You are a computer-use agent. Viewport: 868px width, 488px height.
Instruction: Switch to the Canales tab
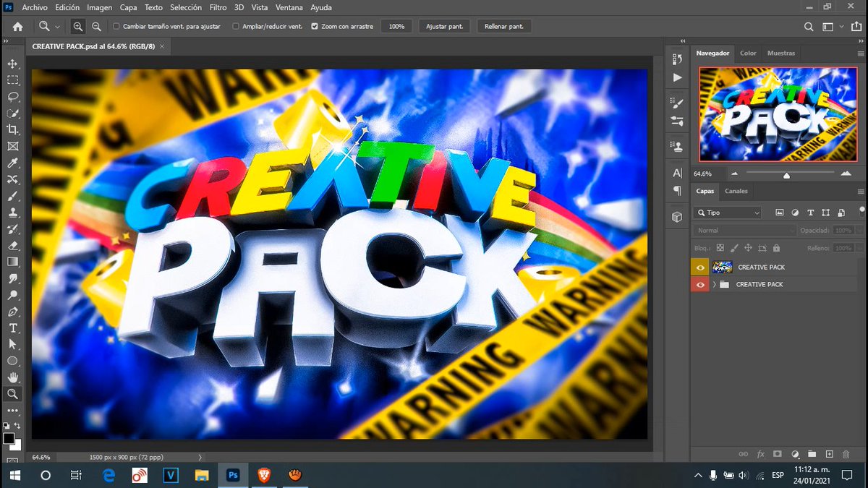click(x=736, y=190)
